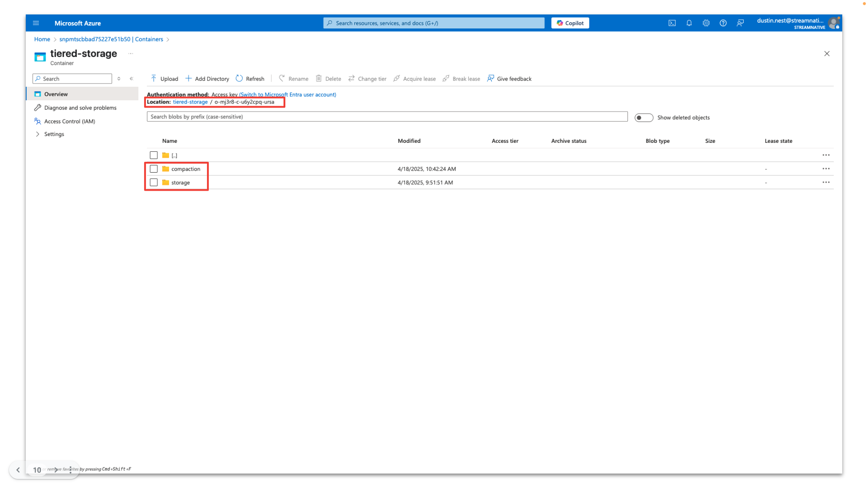Open Azure notifications bell
The image size is (868, 488).
(x=689, y=23)
